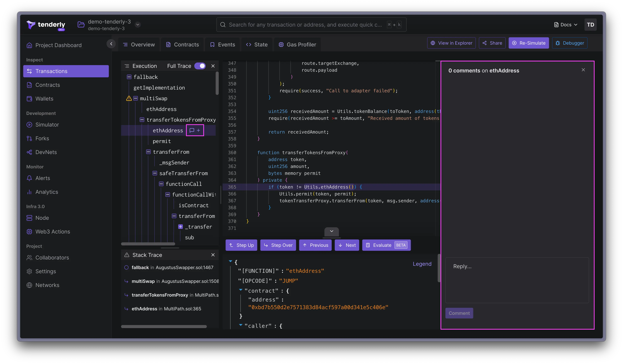The width and height of the screenshot is (623, 364).
Task: Click the multiSwap warning icon
Action: [x=129, y=98]
